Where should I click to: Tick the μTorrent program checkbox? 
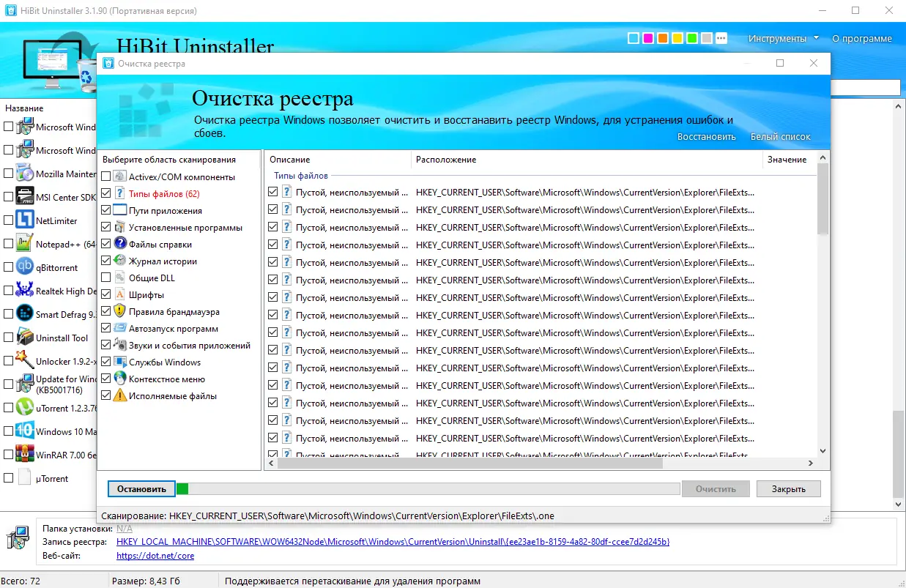8,478
